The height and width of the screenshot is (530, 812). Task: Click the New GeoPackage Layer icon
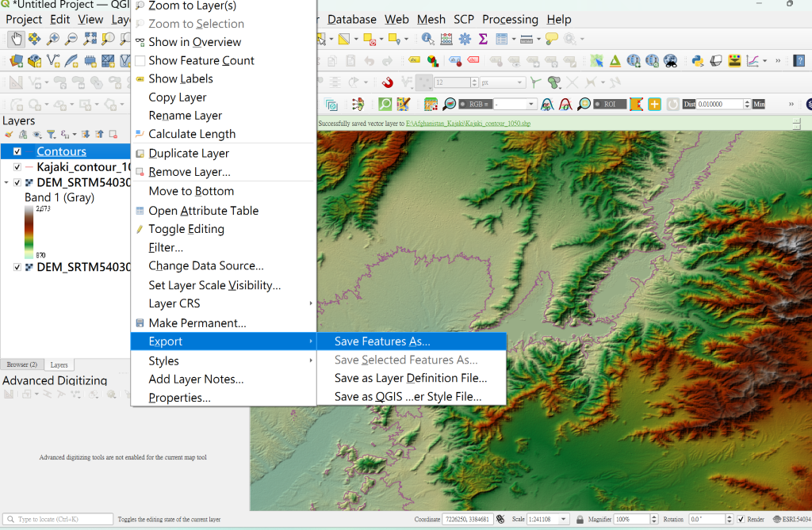[34, 61]
